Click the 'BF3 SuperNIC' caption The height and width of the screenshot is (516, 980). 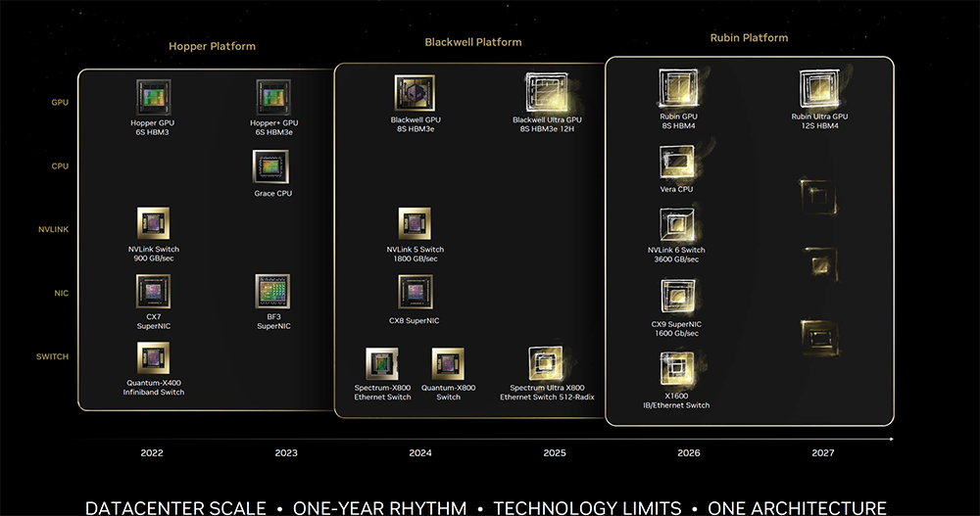click(x=273, y=321)
